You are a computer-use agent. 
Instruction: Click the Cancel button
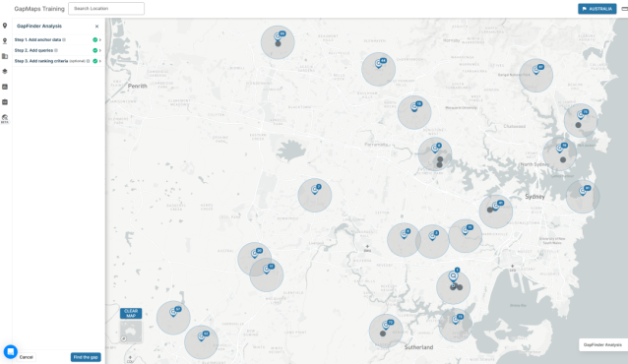point(26,357)
